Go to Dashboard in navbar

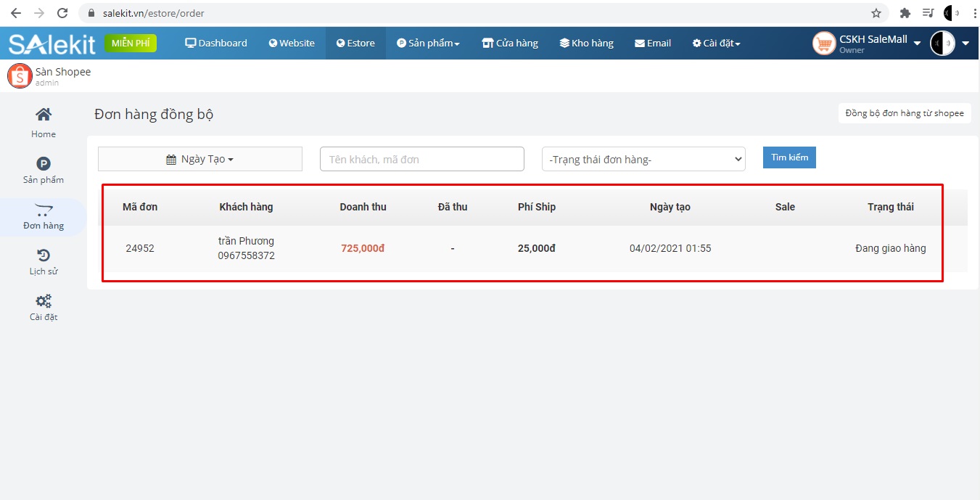tap(216, 43)
